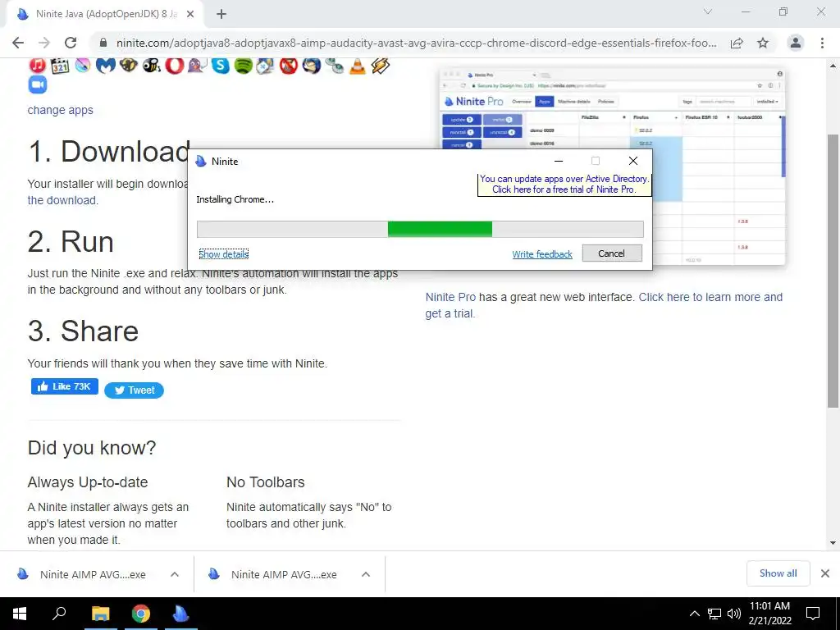Click 'Show details' in the Ninite dialog
The height and width of the screenshot is (630, 840).
point(223,254)
